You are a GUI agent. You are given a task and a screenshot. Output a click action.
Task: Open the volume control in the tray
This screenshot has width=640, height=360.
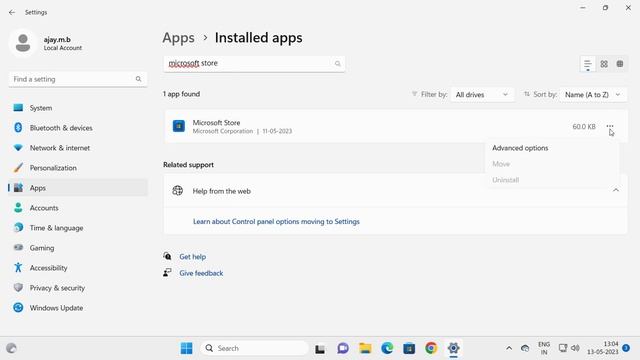coord(576,348)
